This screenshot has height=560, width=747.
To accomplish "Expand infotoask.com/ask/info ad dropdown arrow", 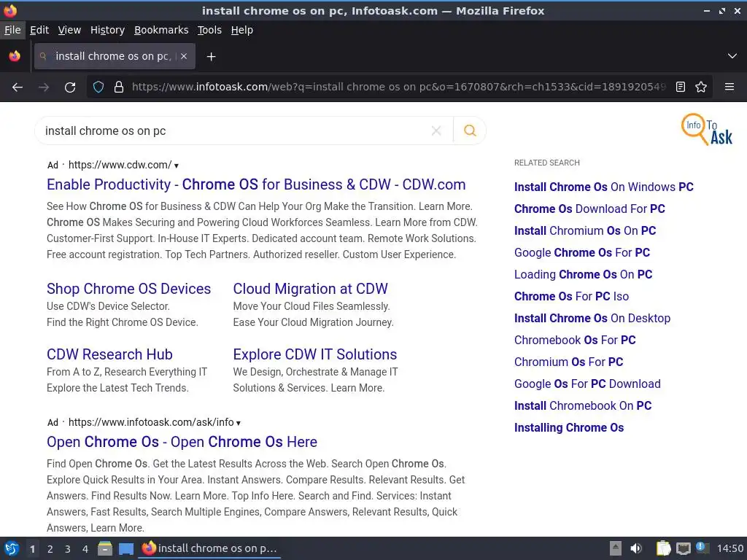I will [x=239, y=423].
